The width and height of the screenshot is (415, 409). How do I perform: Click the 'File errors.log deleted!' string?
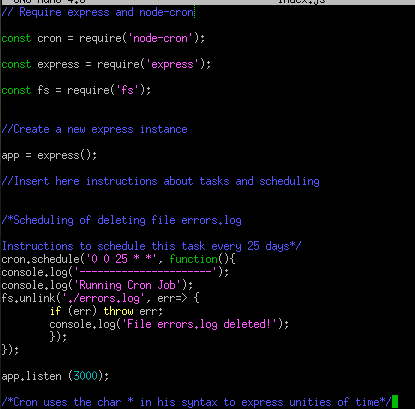[x=199, y=324]
